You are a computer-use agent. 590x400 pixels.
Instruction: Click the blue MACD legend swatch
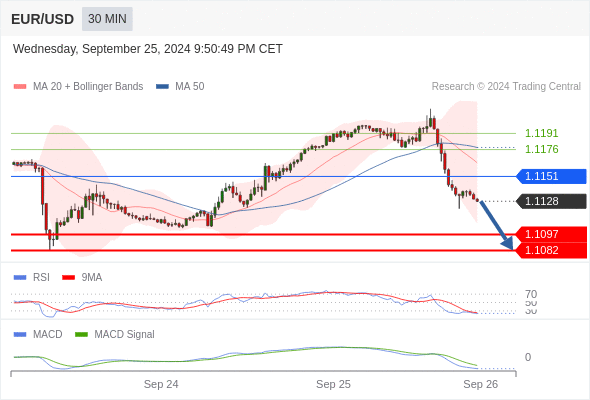[20, 335]
